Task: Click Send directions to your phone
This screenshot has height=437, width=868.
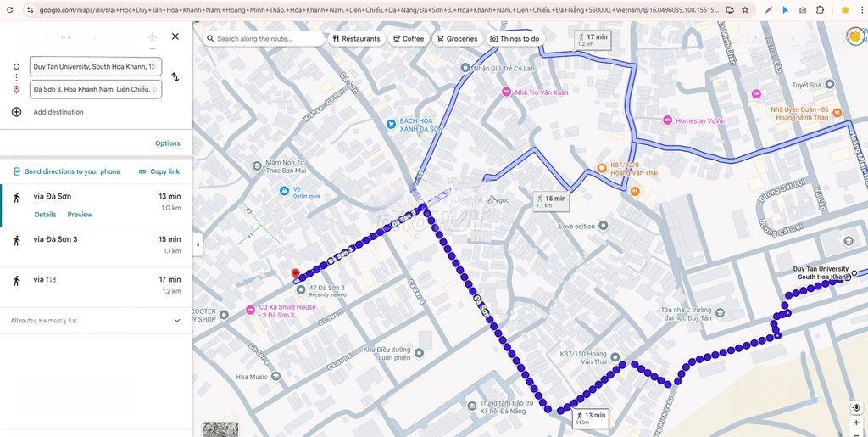Action: 67,171
